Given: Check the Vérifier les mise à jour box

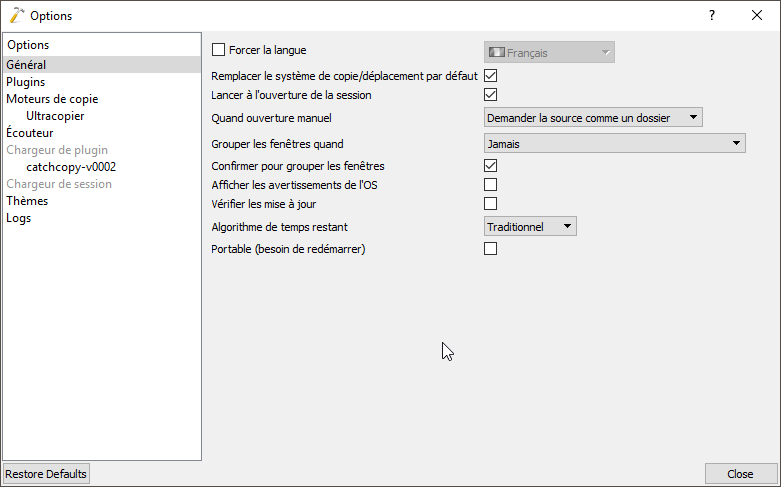Looking at the screenshot, I should click(x=491, y=204).
